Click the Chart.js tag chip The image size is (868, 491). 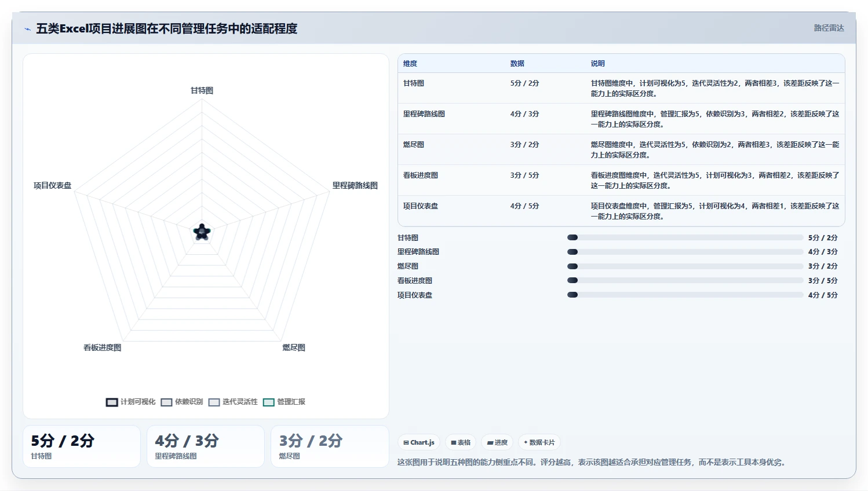click(x=419, y=442)
